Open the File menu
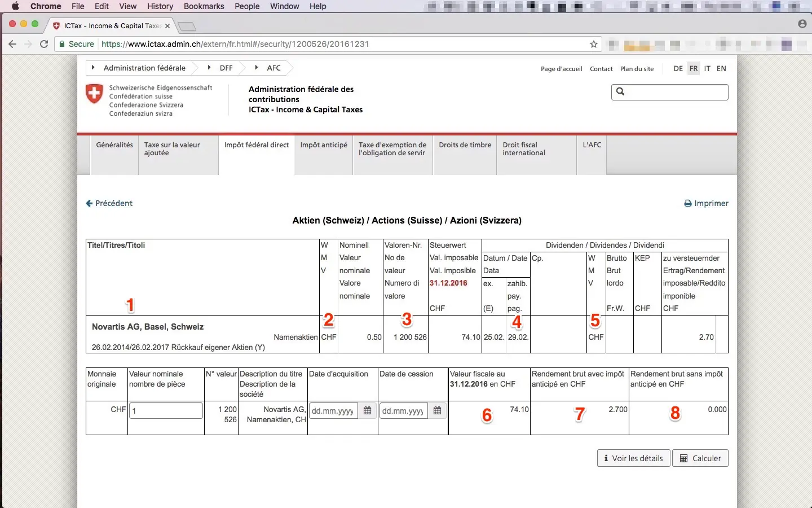This screenshot has width=812, height=508. click(x=78, y=6)
